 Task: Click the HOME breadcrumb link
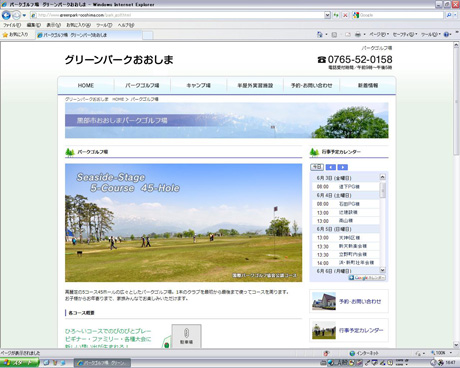[x=118, y=99]
